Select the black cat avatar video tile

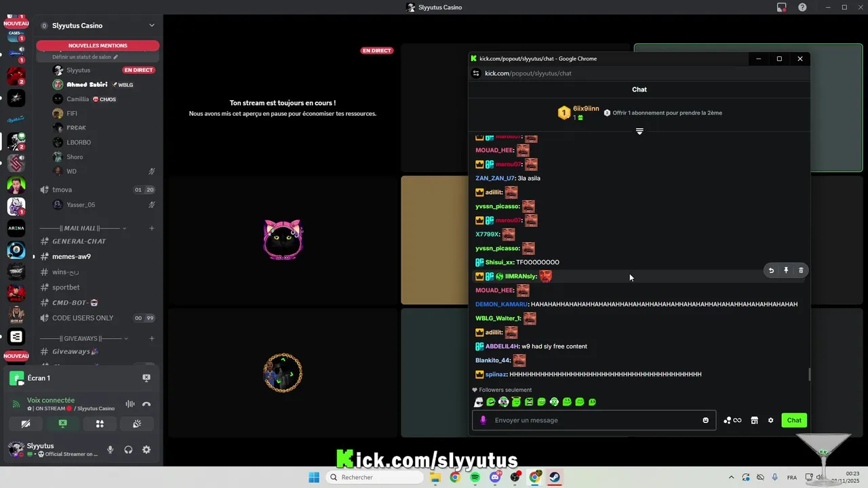pos(283,240)
